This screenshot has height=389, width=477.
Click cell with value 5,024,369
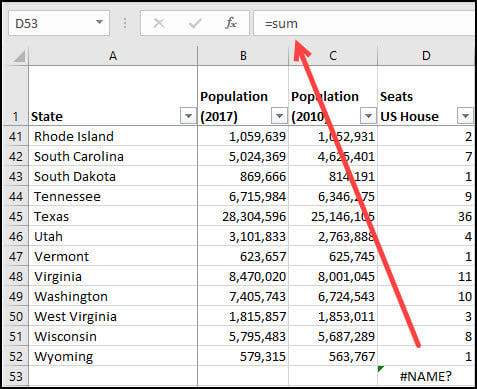coord(243,156)
